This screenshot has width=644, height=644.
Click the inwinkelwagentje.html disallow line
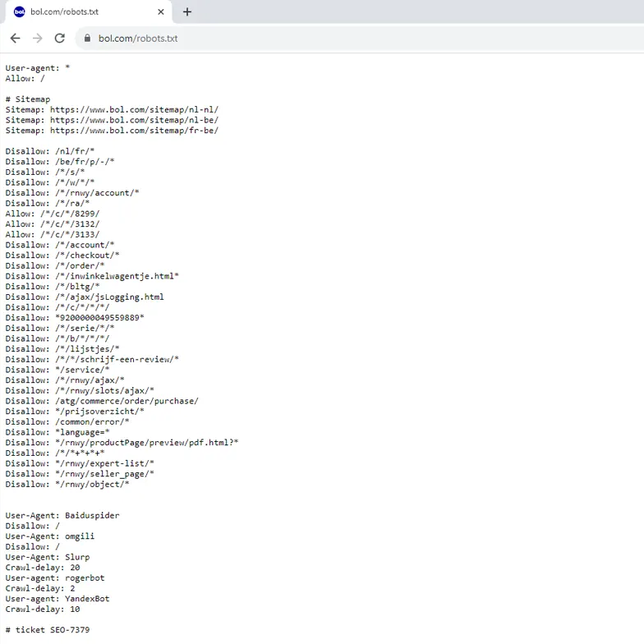[92, 276]
